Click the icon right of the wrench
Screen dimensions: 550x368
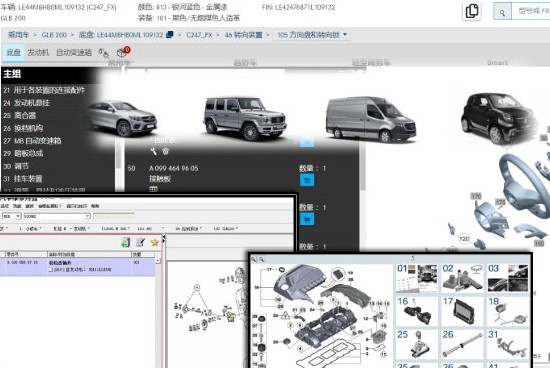pyautogui.click(x=166, y=151)
